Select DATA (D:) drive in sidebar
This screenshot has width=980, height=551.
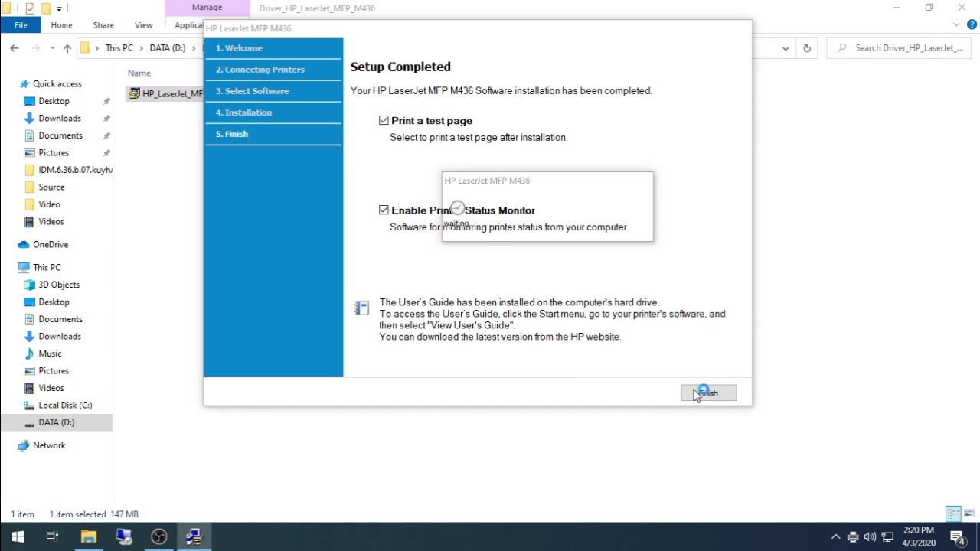point(56,422)
